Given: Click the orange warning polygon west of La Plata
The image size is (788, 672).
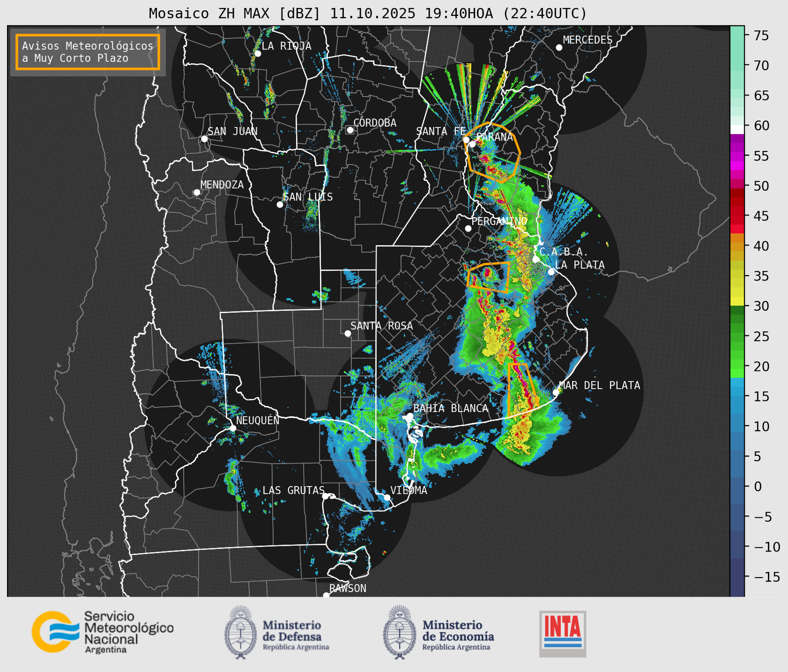Looking at the screenshot, I should pyautogui.click(x=489, y=277).
